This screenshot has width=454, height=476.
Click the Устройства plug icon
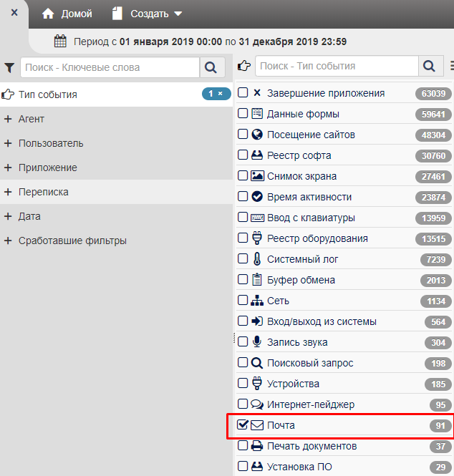[x=257, y=383]
